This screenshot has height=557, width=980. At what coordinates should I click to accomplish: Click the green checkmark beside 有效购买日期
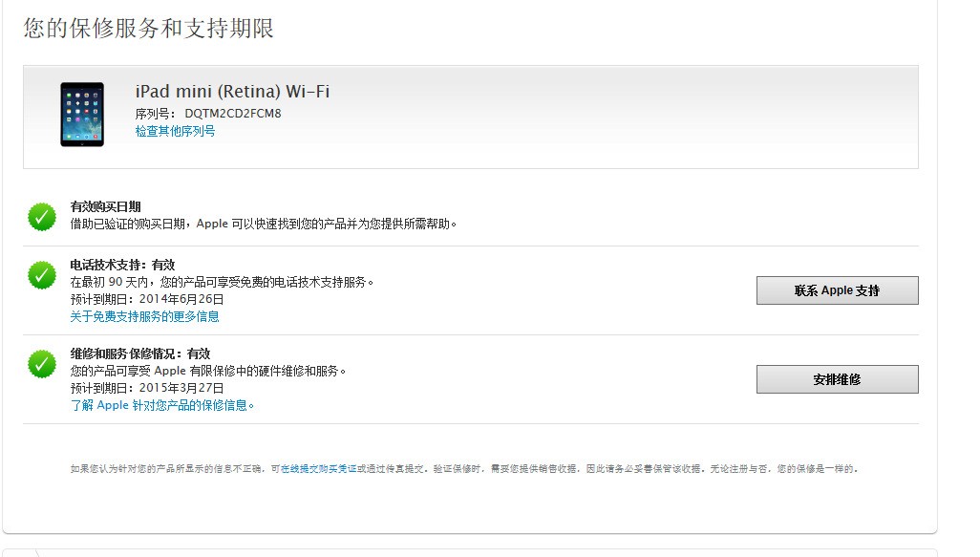pyautogui.click(x=42, y=217)
